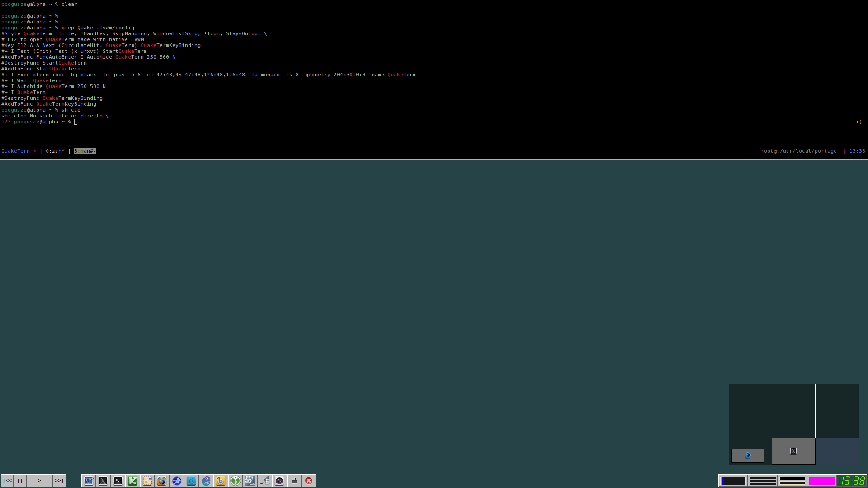Click the padlock lock screen icon
868x488 pixels.
[x=294, y=481]
